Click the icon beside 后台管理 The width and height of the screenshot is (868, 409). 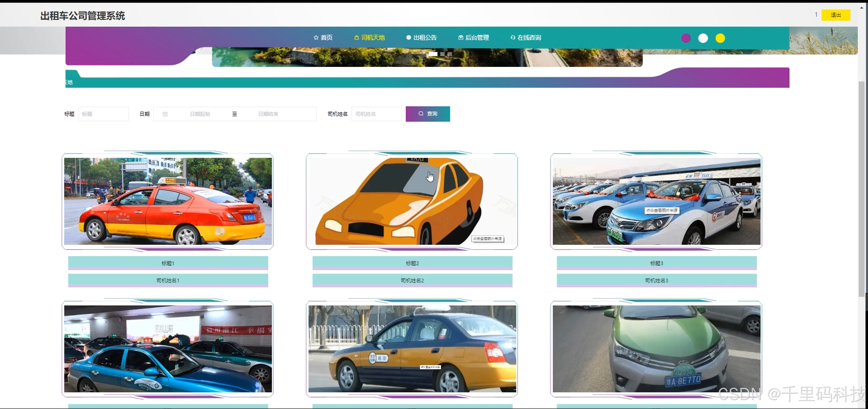click(x=461, y=38)
